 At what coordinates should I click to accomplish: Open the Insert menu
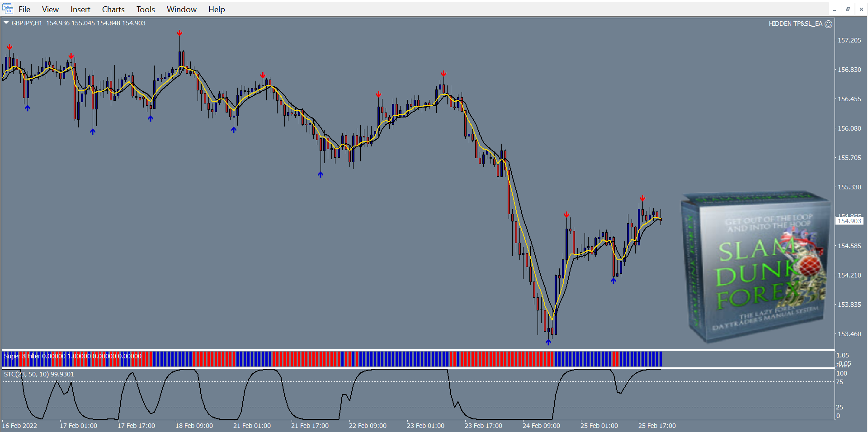(80, 9)
